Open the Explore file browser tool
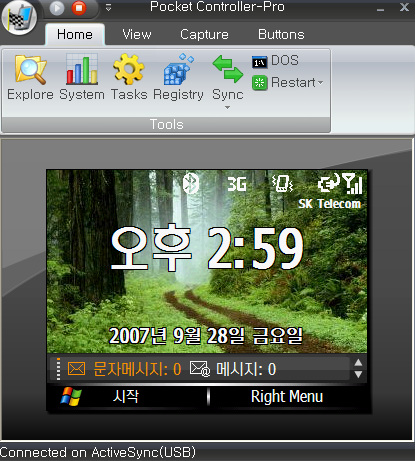The height and width of the screenshot is (461, 415). 30,77
